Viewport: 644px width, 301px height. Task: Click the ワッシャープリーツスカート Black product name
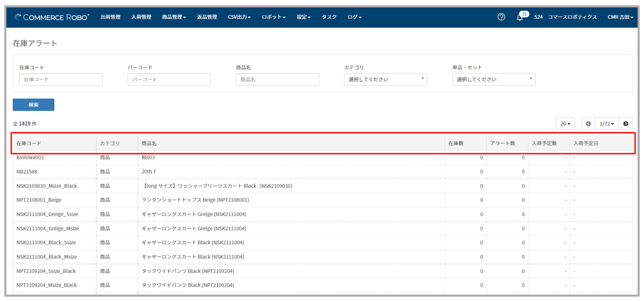pyautogui.click(x=218, y=186)
